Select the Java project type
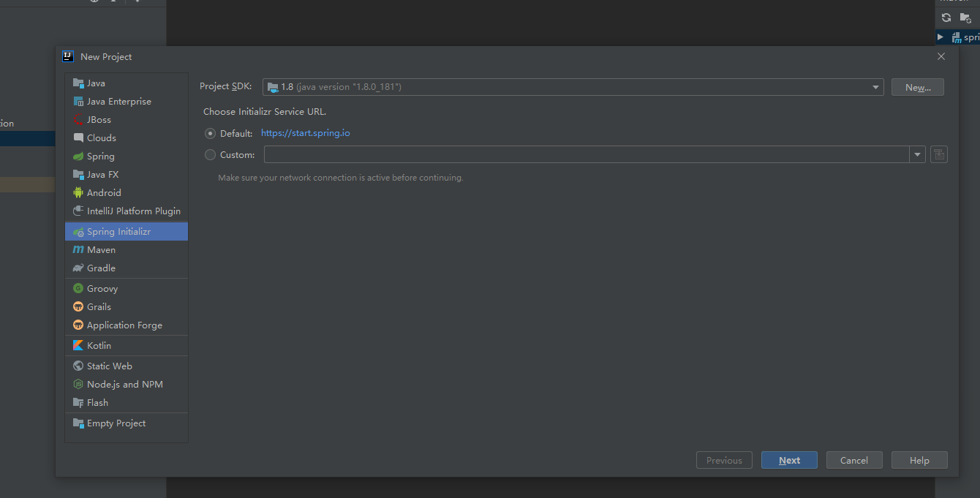980x498 pixels. [126, 83]
